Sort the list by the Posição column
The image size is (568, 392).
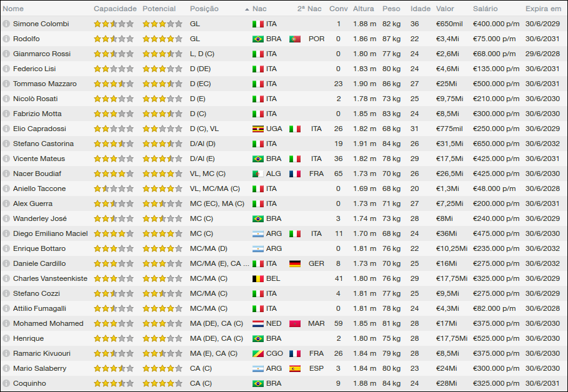coord(204,9)
